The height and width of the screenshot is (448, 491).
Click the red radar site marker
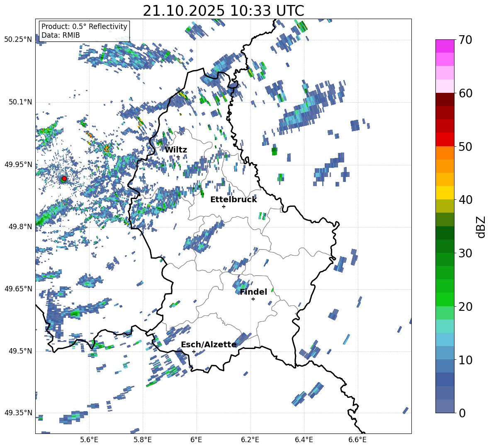pos(64,179)
